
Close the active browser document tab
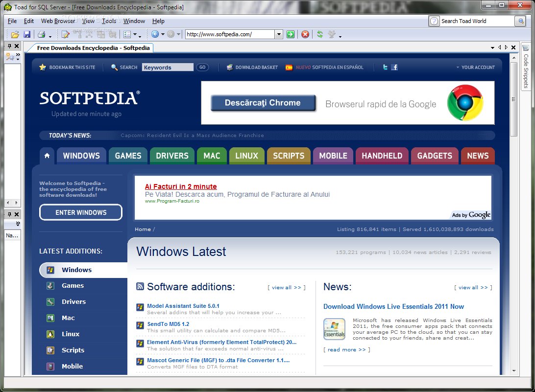[x=513, y=47]
